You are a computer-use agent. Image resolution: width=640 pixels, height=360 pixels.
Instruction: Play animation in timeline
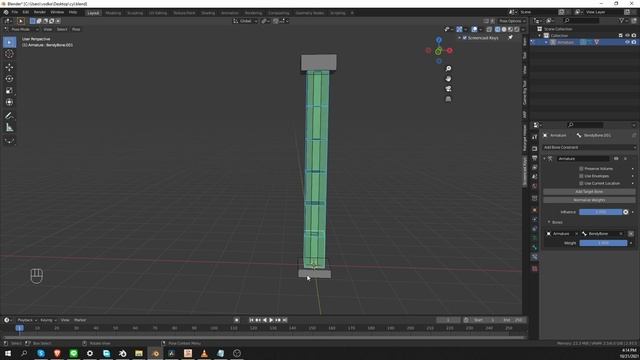pyautogui.click(x=271, y=320)
